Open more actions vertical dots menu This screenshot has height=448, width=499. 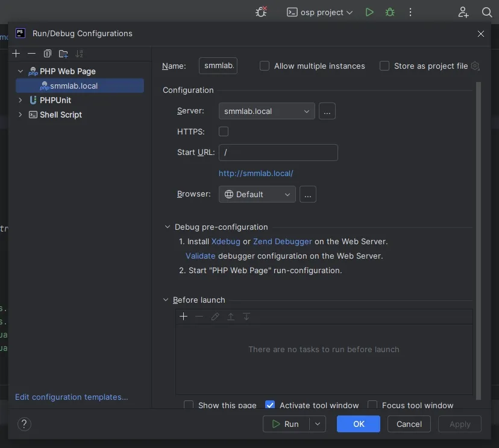(x=410, y=12)
